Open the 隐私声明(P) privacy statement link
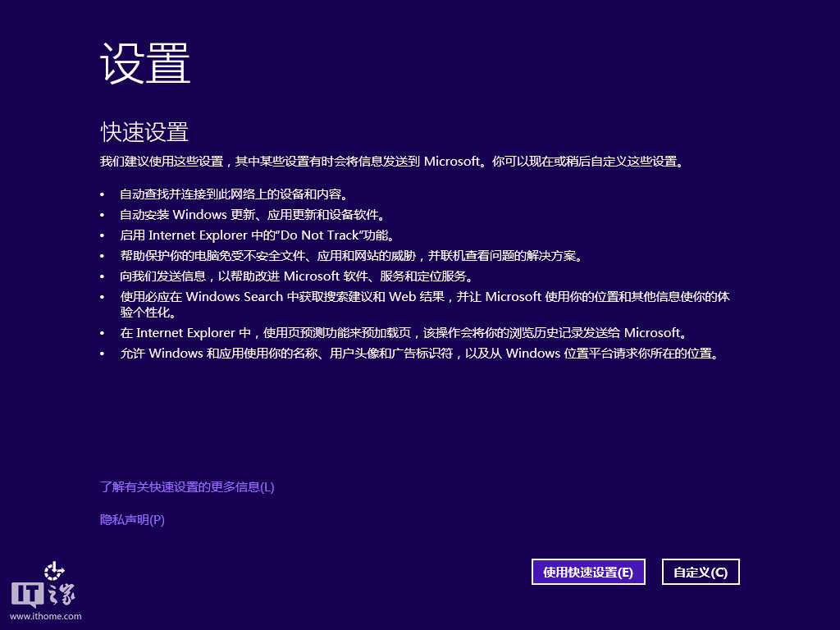840x630 pixels. click(131, 519)
